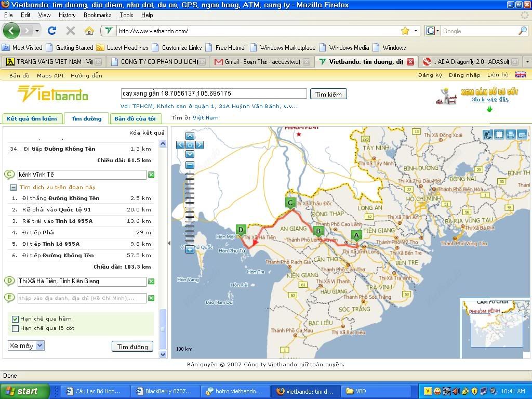Open the File menu
This screenshot has height=399, width=532.
[8, 15]
